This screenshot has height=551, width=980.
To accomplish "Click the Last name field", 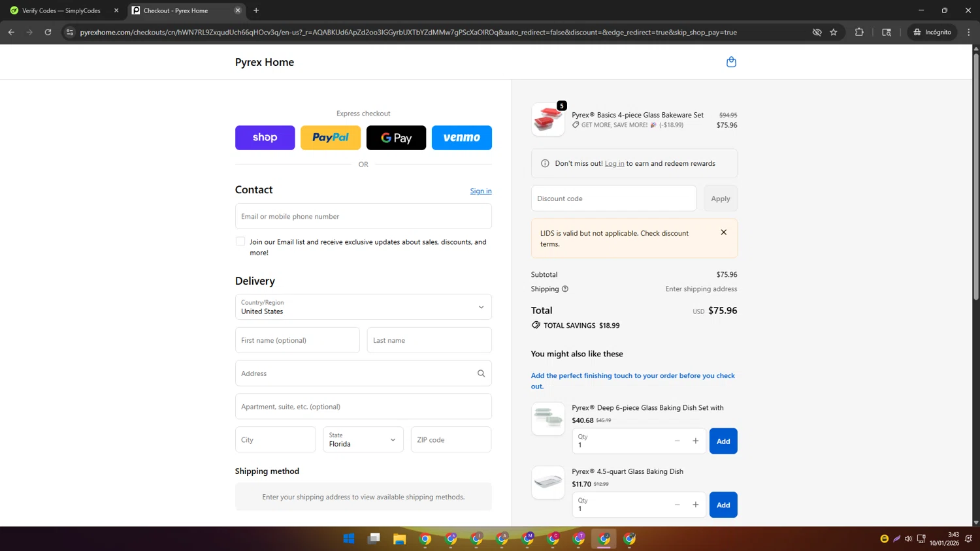I will pos(429,340).
